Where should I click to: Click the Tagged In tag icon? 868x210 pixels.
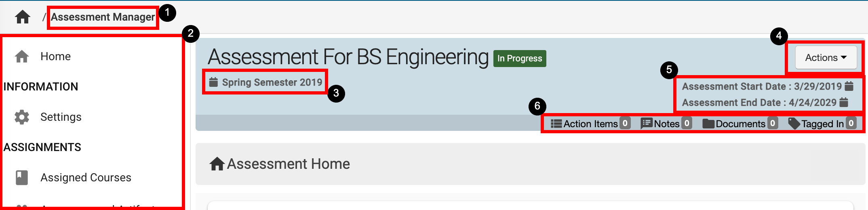[x=794, y=124]
